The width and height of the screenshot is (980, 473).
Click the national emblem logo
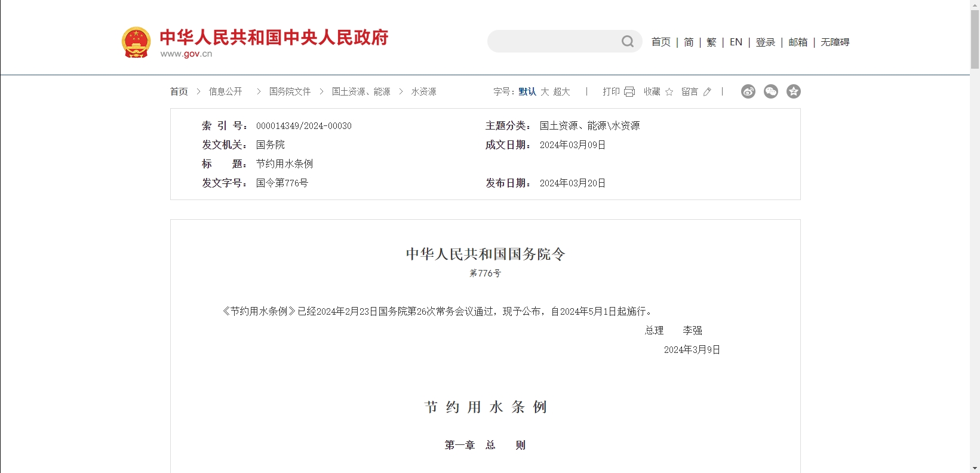[x=136, y=42]
